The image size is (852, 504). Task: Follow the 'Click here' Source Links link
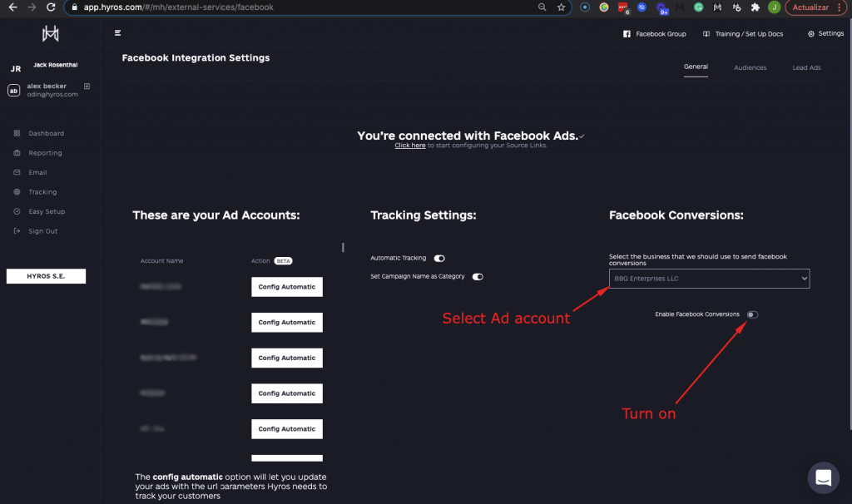pos(409,146)
